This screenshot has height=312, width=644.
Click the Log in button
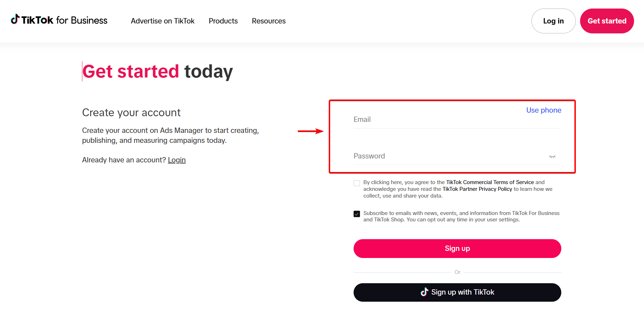(x=553, y=21)
